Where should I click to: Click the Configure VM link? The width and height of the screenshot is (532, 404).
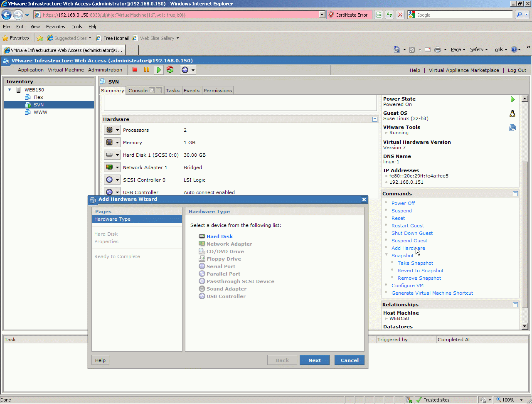pyautogui.click(x=407, y=286)
